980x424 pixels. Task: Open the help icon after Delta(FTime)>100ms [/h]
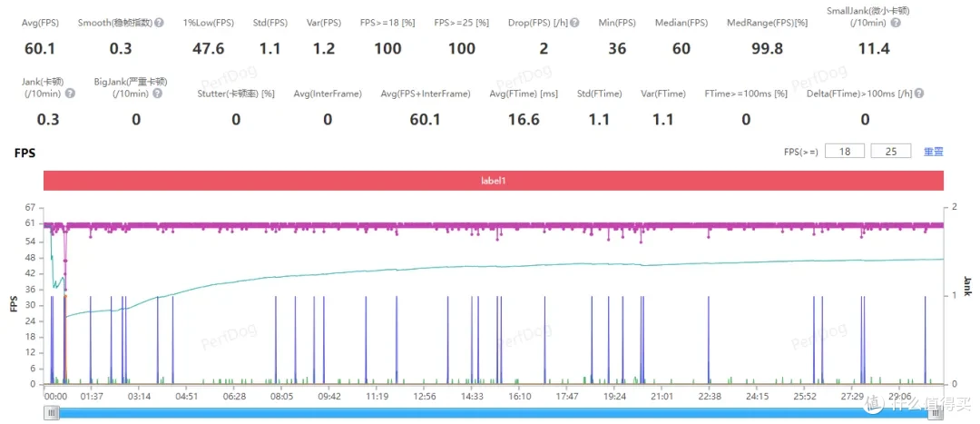[918, 94]
